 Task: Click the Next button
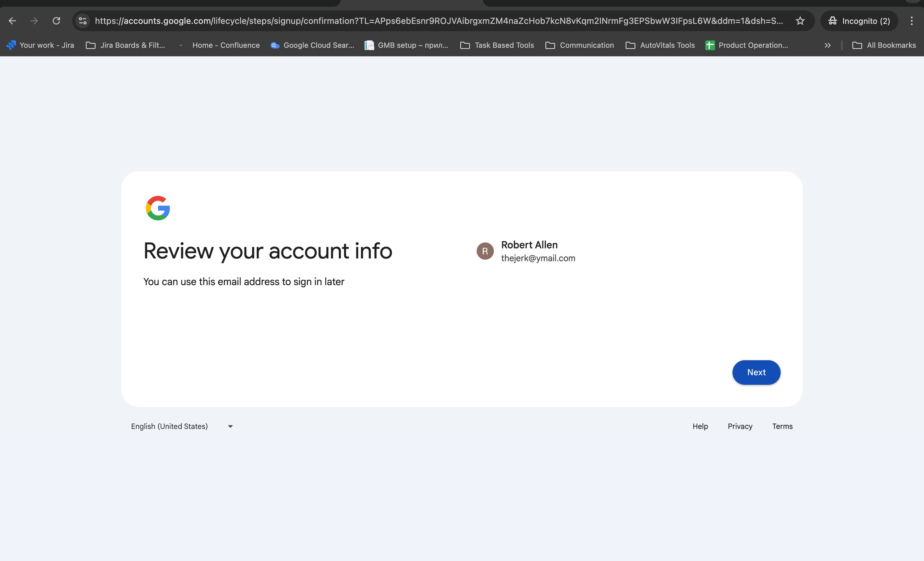click(x=756, y=372)
